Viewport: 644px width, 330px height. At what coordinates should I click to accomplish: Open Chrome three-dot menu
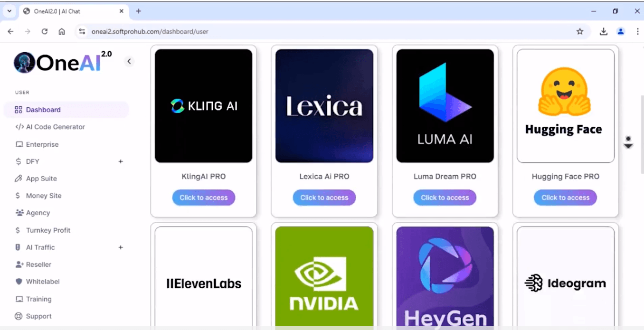(x=637, y=31)
